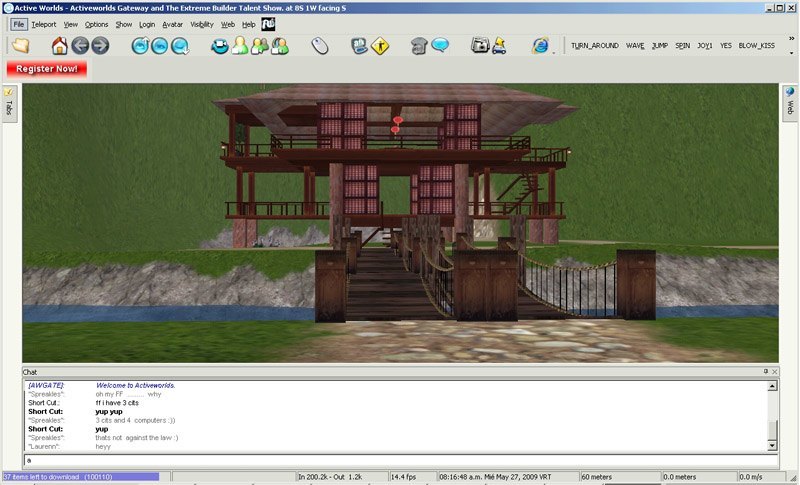
Task: Click the mouse mode icon in toolbar
Action: [320, 46]
